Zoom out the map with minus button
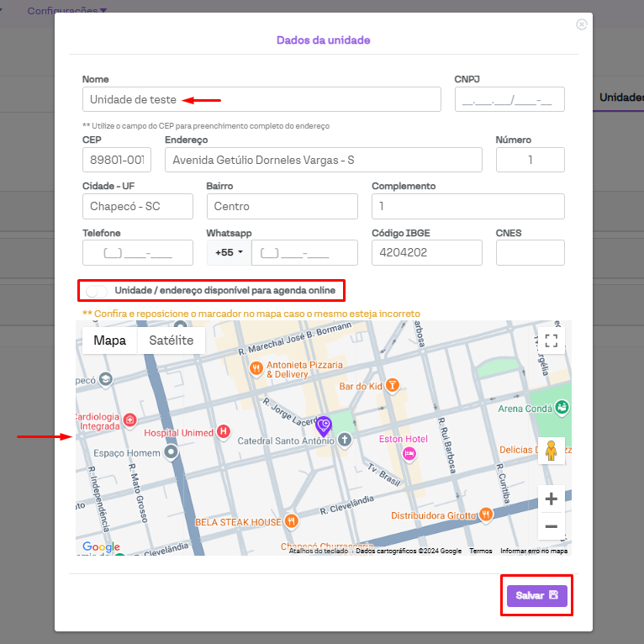The height and width of the screenshot is (644, 644). coord(551,526)
